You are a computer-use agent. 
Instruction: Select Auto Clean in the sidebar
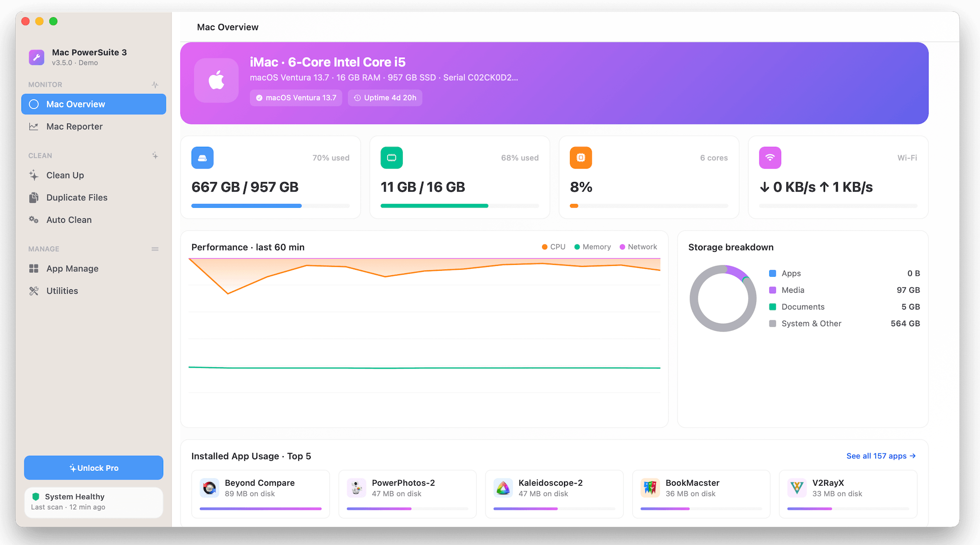point(94,220)
